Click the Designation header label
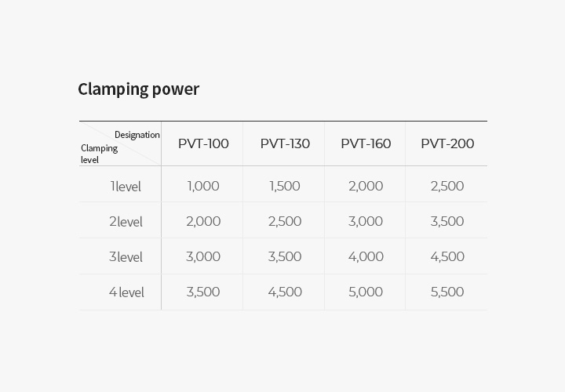Screen dimensions: 565x392 pos(137,135)
